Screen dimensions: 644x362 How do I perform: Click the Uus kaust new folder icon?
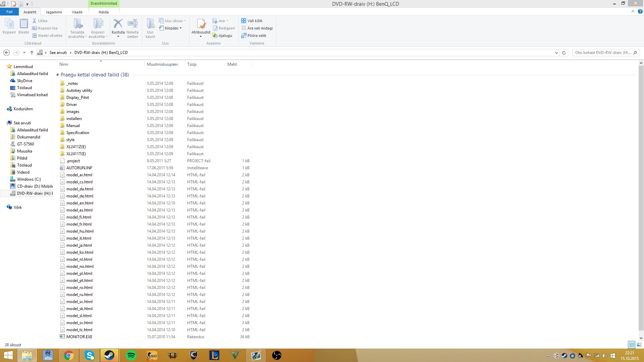coord(150,24)
